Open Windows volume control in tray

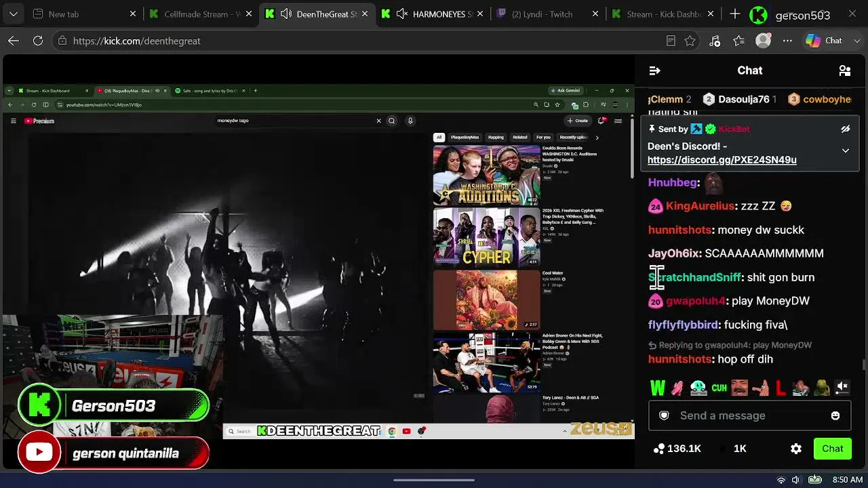point(795,480)
